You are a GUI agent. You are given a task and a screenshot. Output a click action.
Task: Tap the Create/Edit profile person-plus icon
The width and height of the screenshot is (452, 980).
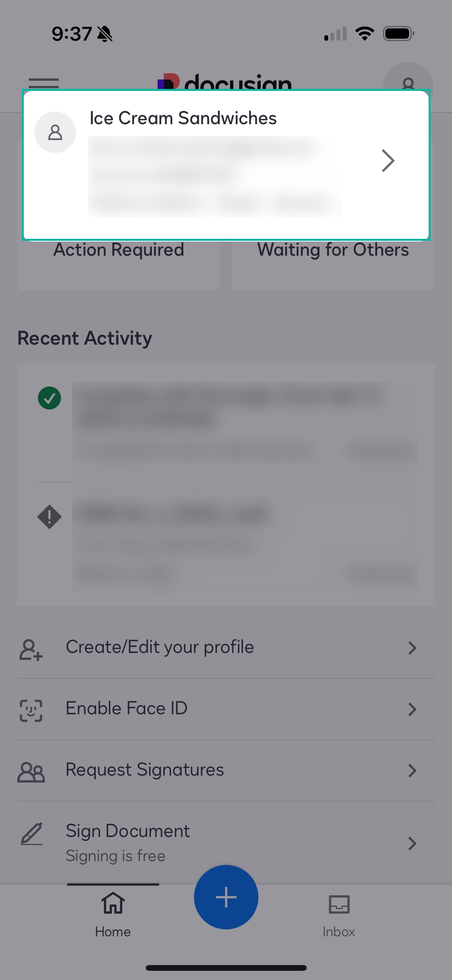tap(31, 649)
